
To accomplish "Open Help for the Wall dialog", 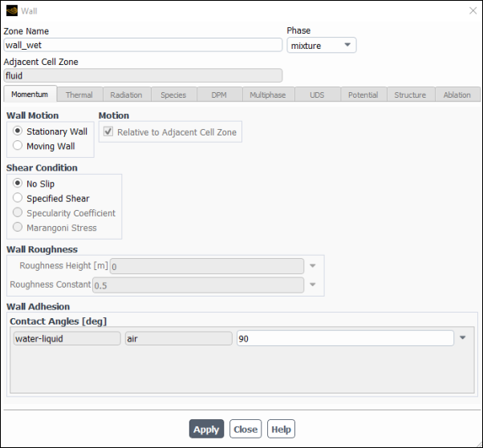I will (x=281, y=429).
